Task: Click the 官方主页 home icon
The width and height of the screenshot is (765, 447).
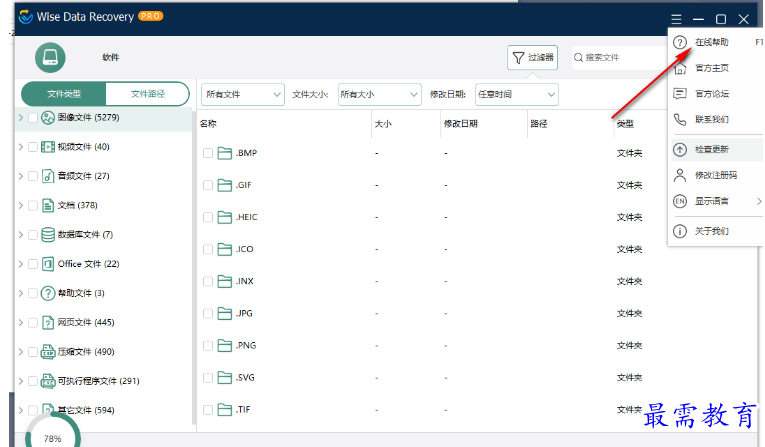Action: pyautogui.click(x=680, y=68)
